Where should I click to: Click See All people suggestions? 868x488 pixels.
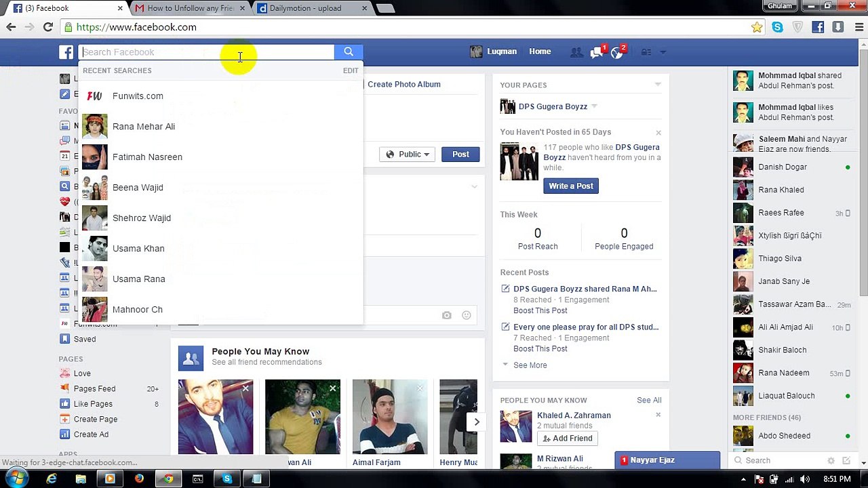tap(649, 401)
